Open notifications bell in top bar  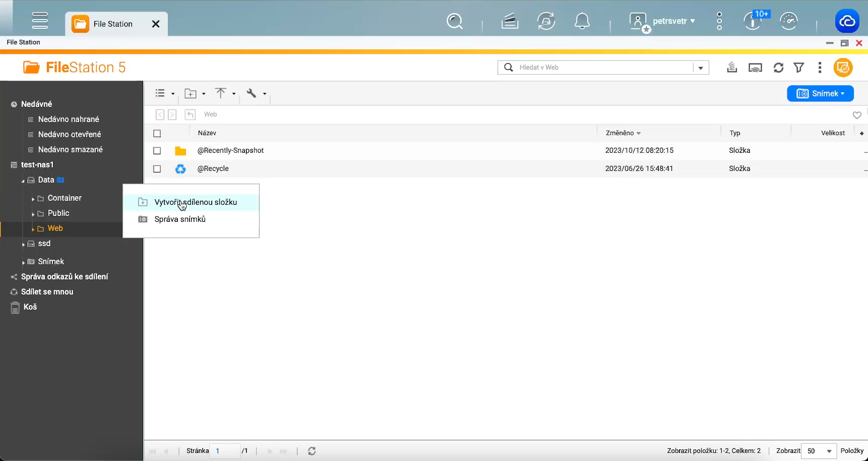coord(582,21)
